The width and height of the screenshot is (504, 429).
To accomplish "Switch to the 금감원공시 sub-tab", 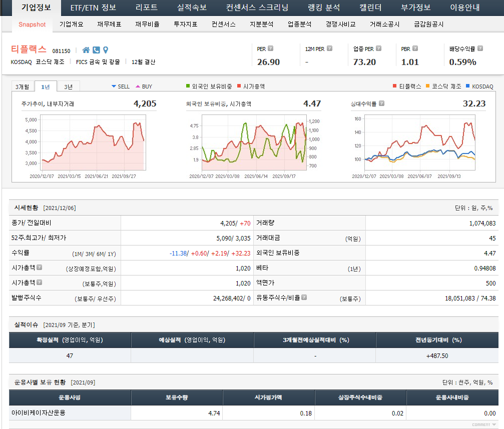I will coord(429,24).
